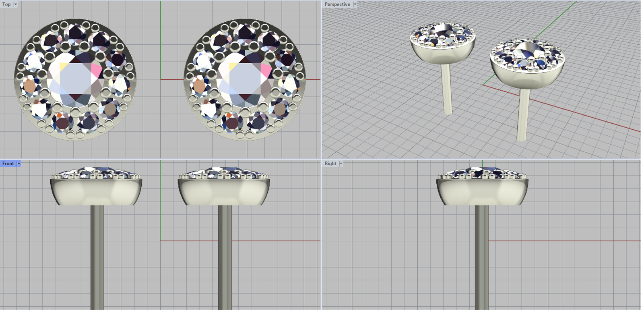Open the Front viewport menu arrow
644x311 pixels.
[x=19, y=164]
